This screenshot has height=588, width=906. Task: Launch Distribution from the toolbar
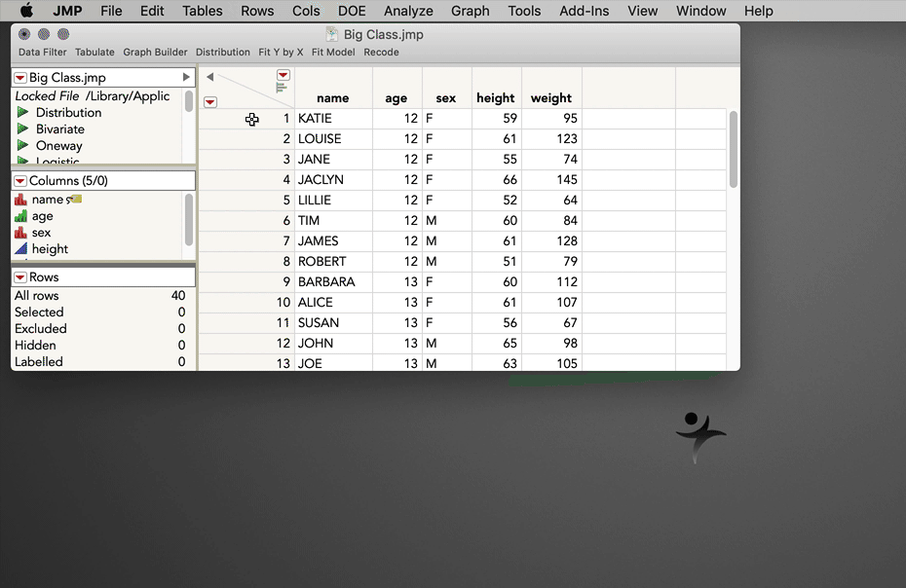click(x=223, y=52)
